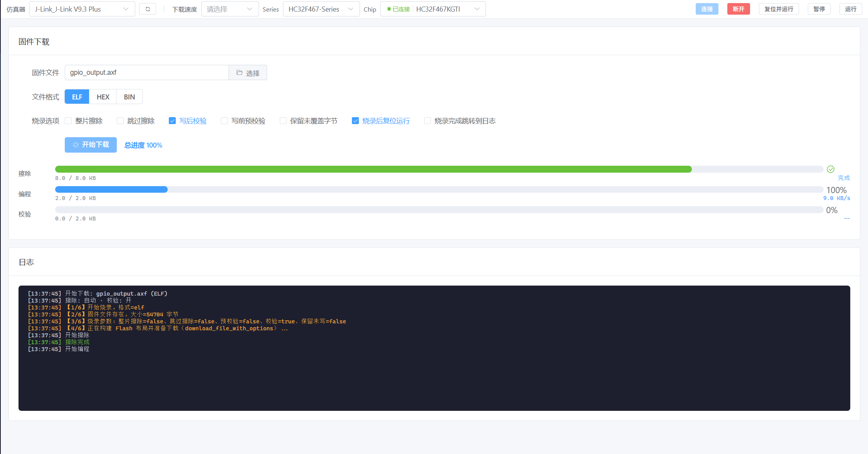The width and height of the screenshot is (868, 454).
Task: Click the 暂停 pause button
Action: point(819,9)
